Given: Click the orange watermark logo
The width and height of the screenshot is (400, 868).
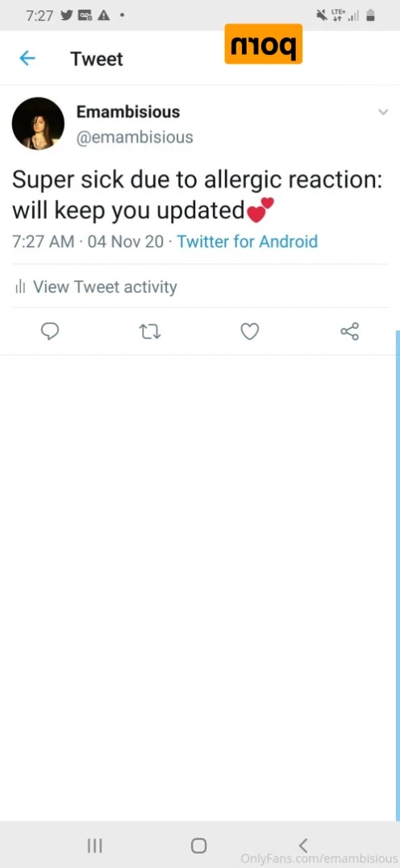Looking at the screenshot, I should pos(264,44).
